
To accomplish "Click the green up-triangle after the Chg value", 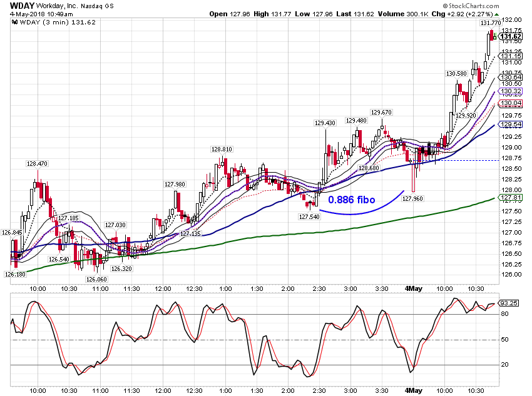I will [x=496, y=14].
